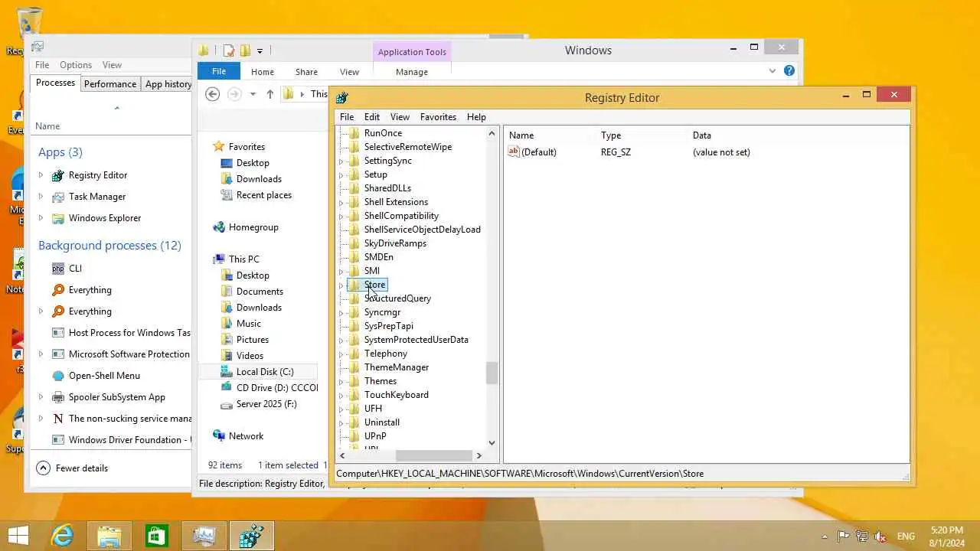Viewport: 980px width, 551px height.
Task: Expand the Explorer ribbon with chevron
Action: 772,71
